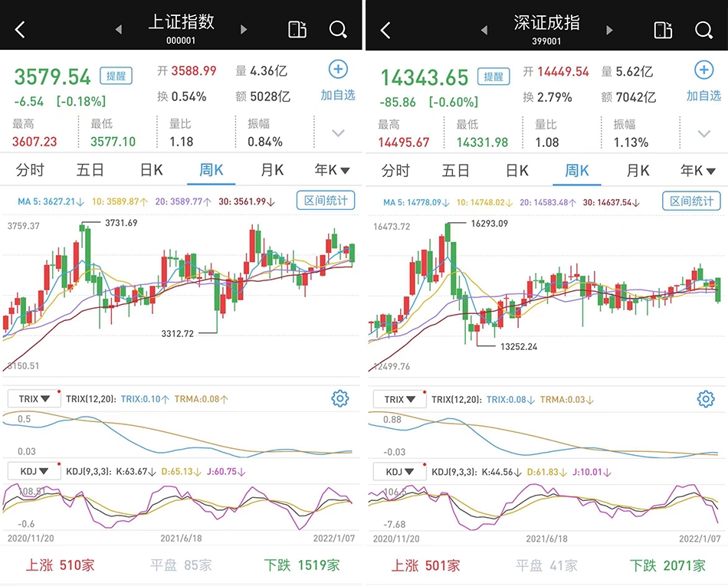Open TRIX indicator dropdown on 深证成指
The image size is (728, 586).
pos(400,399)
